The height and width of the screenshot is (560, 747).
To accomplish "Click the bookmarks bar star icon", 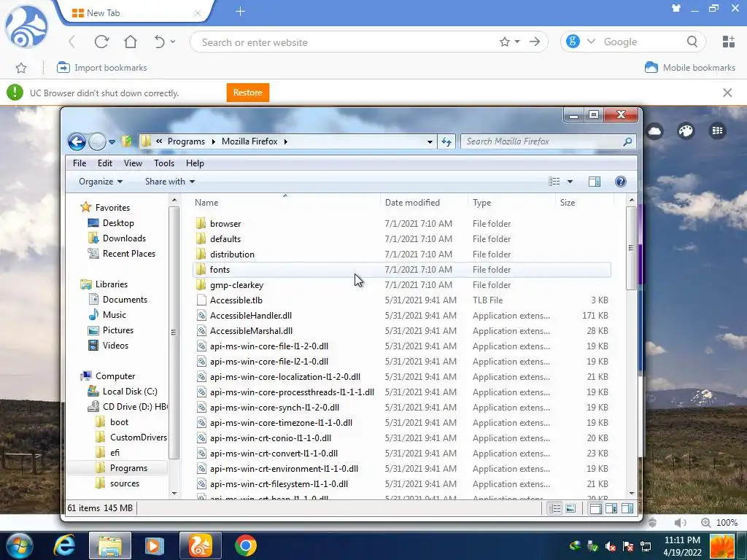I will (x=21, y=68).
